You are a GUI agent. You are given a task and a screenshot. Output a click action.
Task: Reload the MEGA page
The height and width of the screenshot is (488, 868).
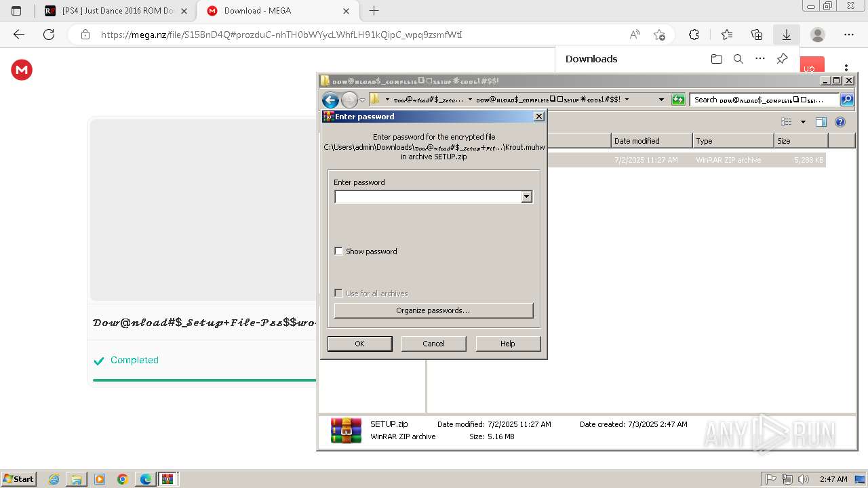pyautogui.click(x=49, y=35)
